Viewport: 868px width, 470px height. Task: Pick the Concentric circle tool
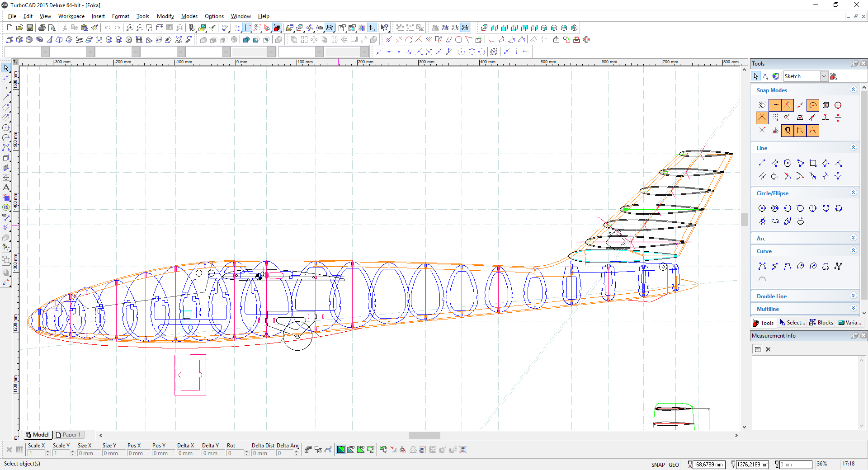(775, 208)
